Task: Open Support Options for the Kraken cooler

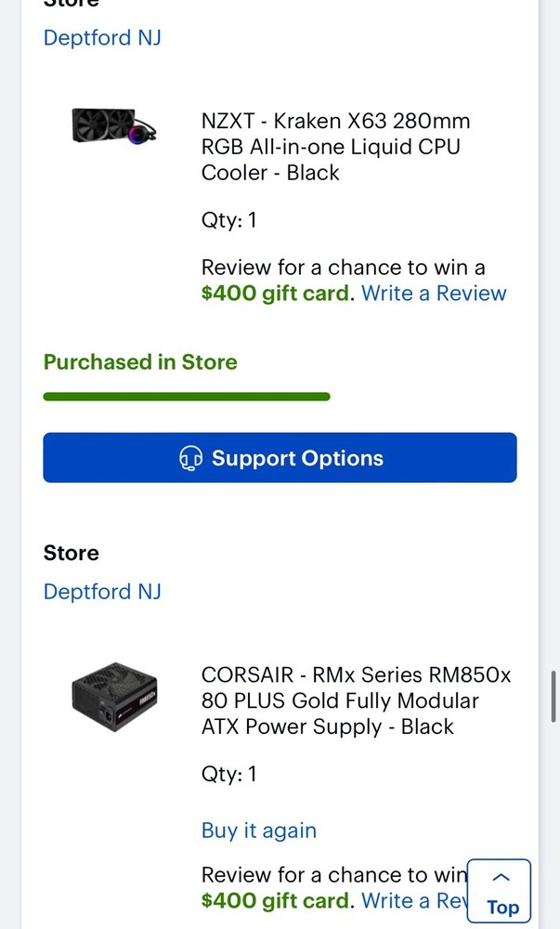Action: click(279, 457)
